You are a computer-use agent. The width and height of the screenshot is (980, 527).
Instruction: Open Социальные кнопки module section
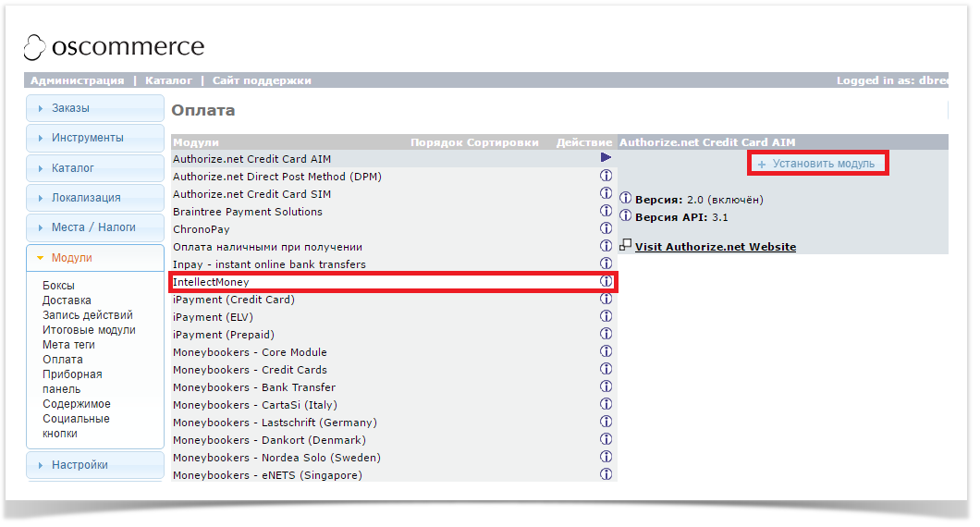point(76,426)
